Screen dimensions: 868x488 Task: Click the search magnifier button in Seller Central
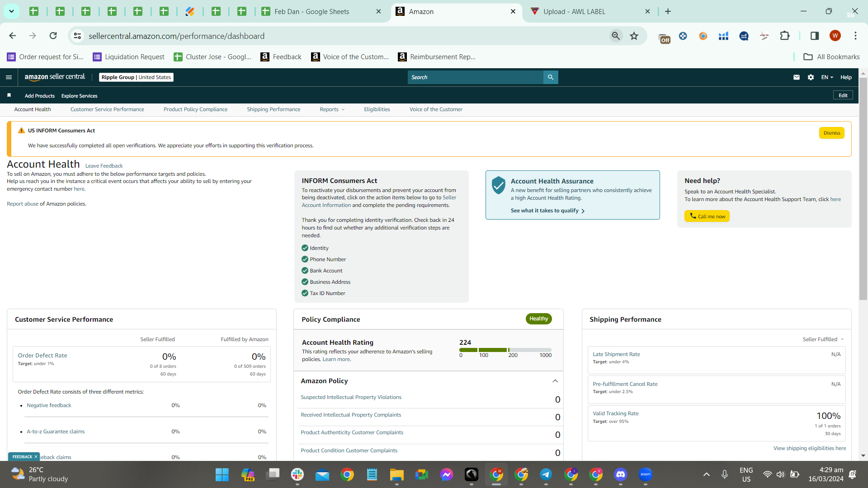pyautogui.click(x=550, y=77)
